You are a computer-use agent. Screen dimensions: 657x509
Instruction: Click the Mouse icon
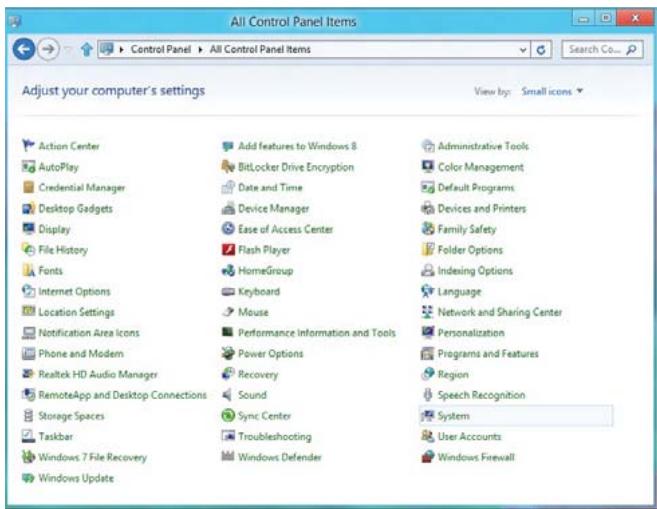pos(228,311)
